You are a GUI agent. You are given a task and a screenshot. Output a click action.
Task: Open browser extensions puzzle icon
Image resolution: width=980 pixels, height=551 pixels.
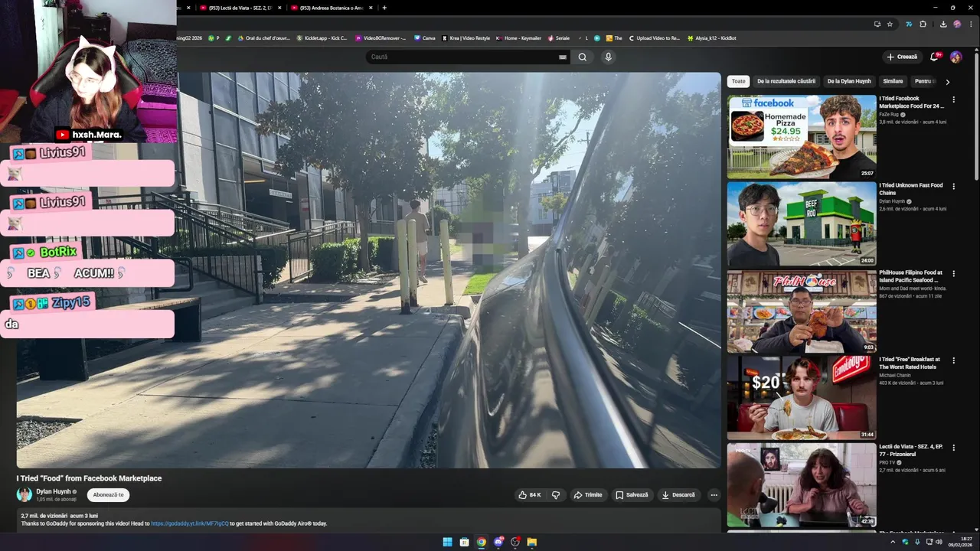923,24
